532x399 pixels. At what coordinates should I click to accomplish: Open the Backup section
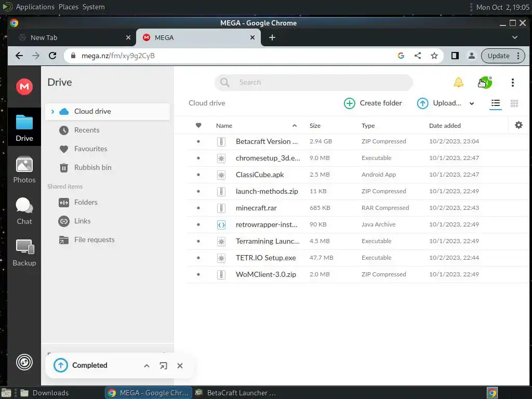(24, 253)
